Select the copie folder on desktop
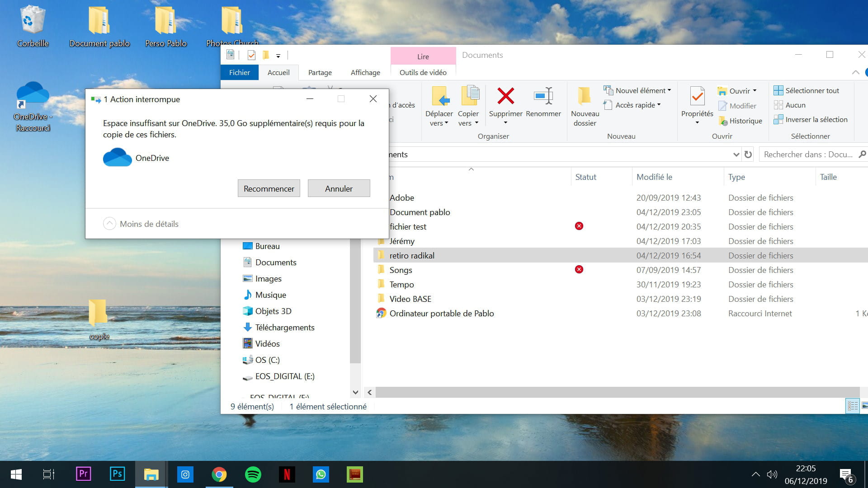Screen dimensions: 868x488 99,319
